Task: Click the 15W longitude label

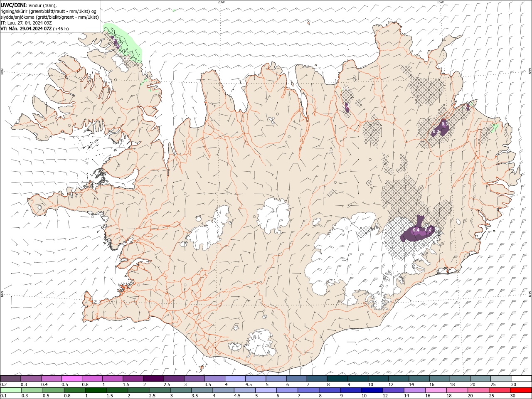Action: 440,2
